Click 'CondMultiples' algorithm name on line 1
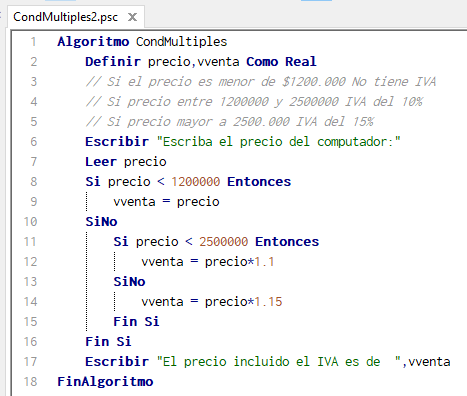Viewport: 467px width, 396px height. pos(181,42)
